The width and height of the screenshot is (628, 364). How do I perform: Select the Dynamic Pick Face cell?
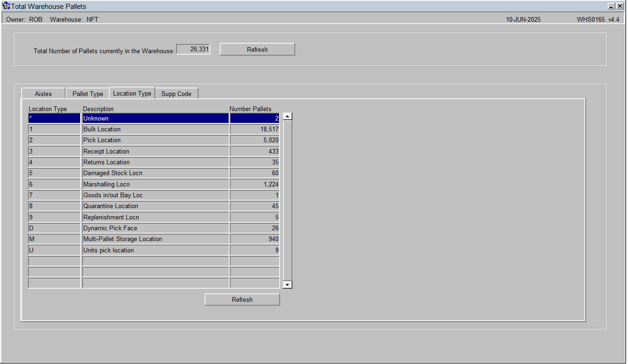tap(156, 228)
